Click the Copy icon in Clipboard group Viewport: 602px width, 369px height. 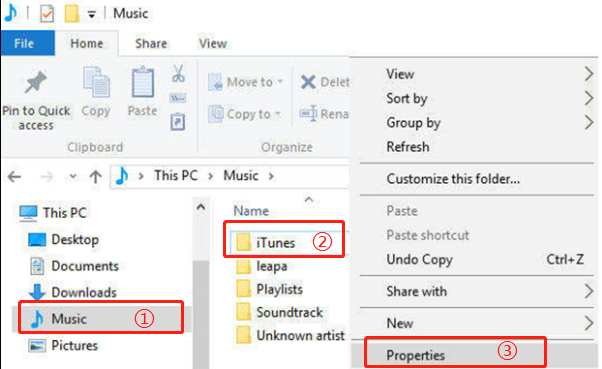pyautogui.click(x=96, y=82)
